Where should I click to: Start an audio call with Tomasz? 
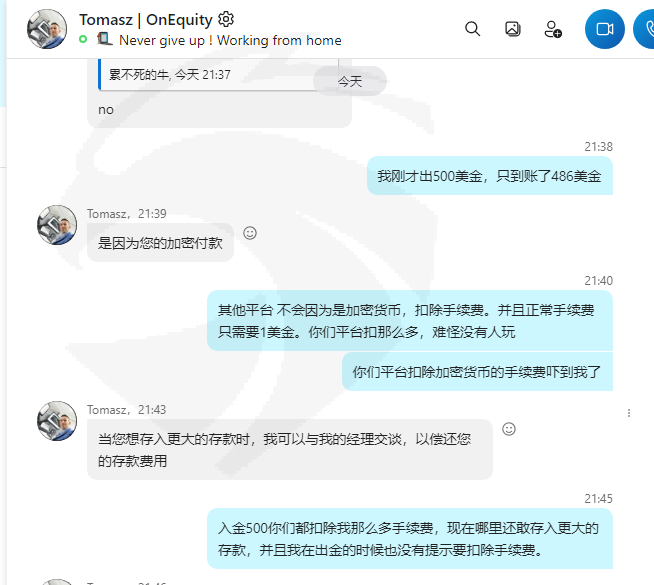pos(644,29)
